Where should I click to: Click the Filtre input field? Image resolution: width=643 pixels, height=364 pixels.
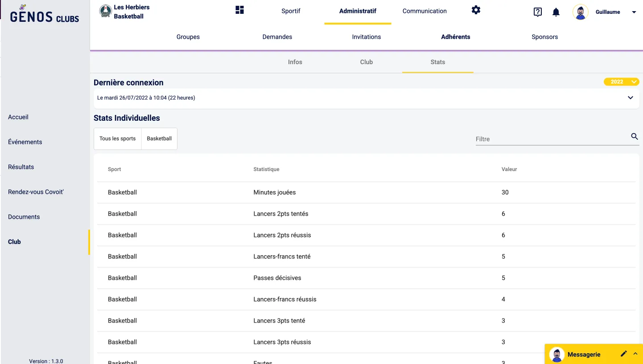(x=551, y=139)
